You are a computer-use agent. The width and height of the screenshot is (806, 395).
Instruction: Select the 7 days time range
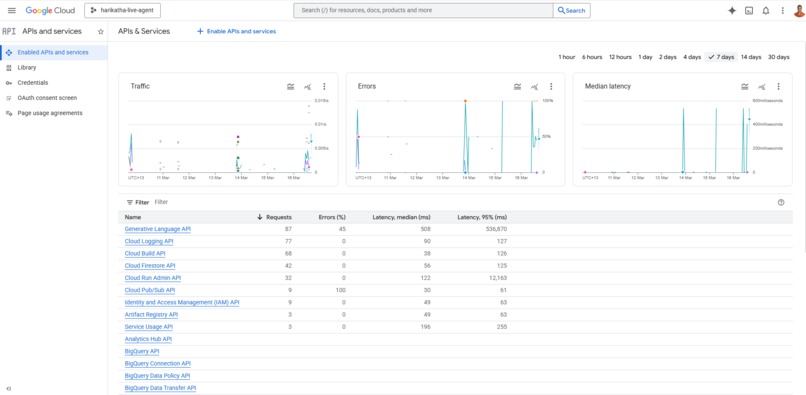click(x=721, y=57)
